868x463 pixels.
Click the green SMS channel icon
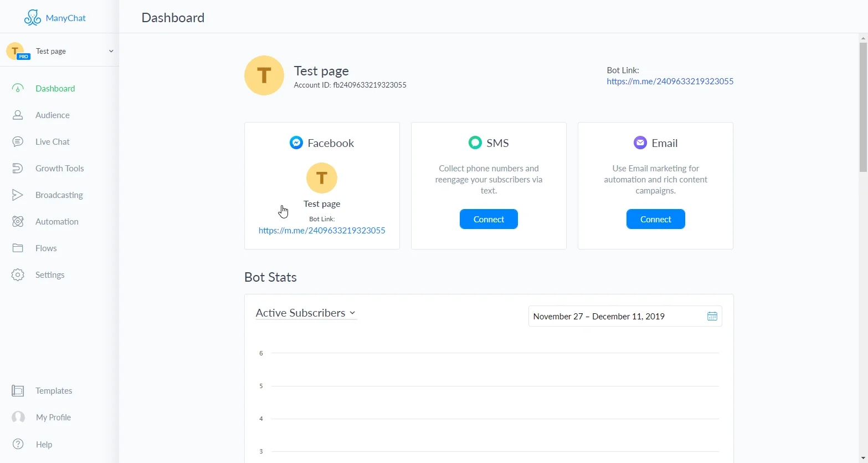point(475,143)
